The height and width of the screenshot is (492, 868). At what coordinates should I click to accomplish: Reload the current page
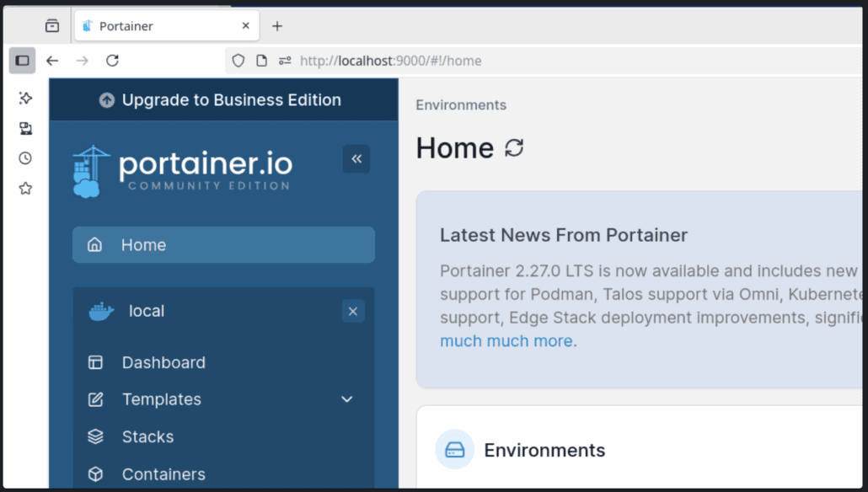(x=112, y=61)
